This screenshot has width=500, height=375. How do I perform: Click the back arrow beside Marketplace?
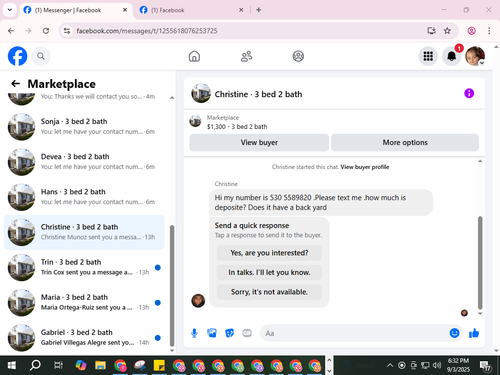click(x=15, y=83)
